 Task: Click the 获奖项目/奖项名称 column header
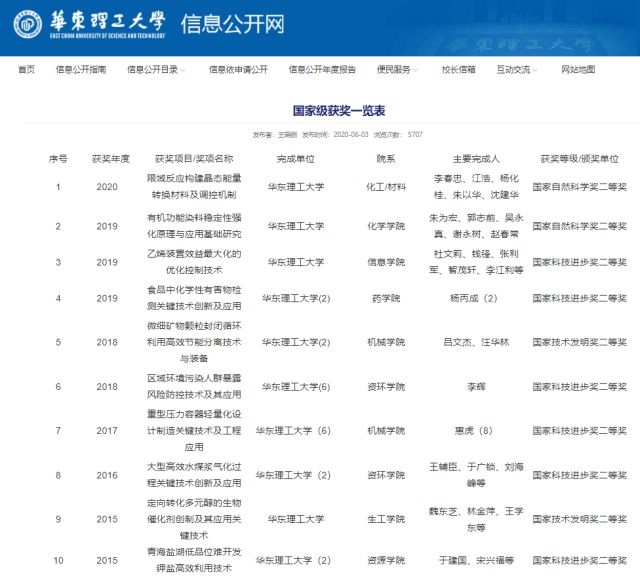(194, 159)
